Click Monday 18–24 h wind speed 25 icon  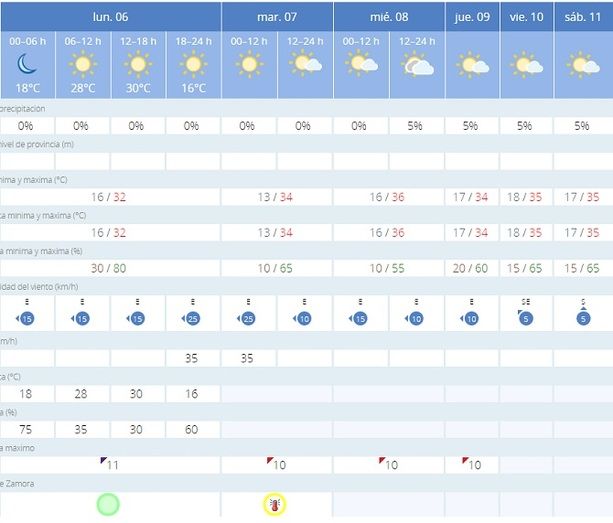(192, 315)
